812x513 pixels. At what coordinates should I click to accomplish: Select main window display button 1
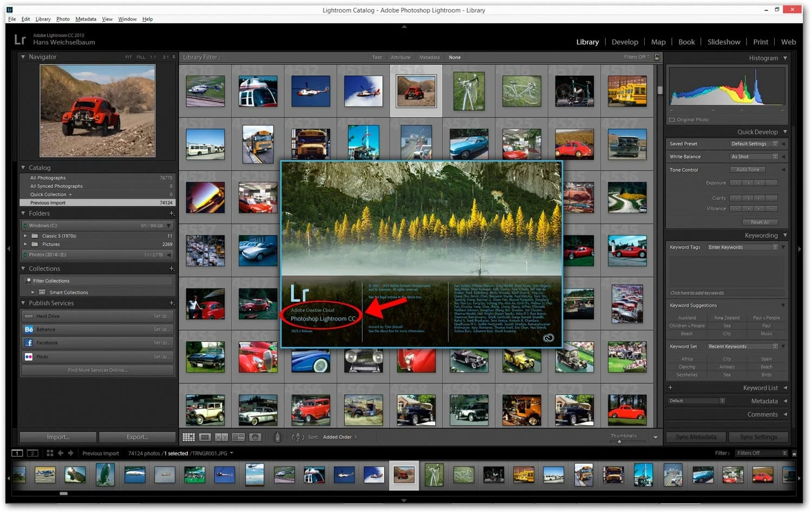click(x=17, y=453)
